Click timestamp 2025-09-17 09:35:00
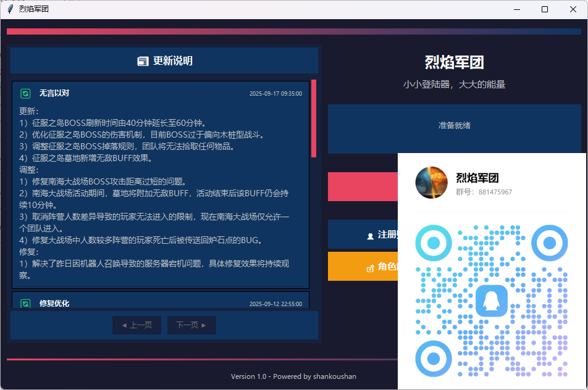The height and width of the screenshot is (390, 588). [x=275, y=94]
